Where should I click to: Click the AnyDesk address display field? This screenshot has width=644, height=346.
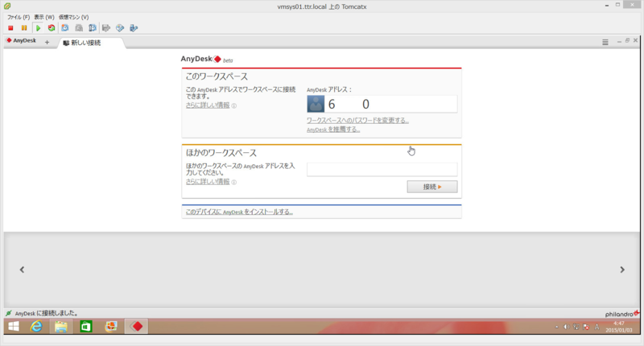coord(382,104)
